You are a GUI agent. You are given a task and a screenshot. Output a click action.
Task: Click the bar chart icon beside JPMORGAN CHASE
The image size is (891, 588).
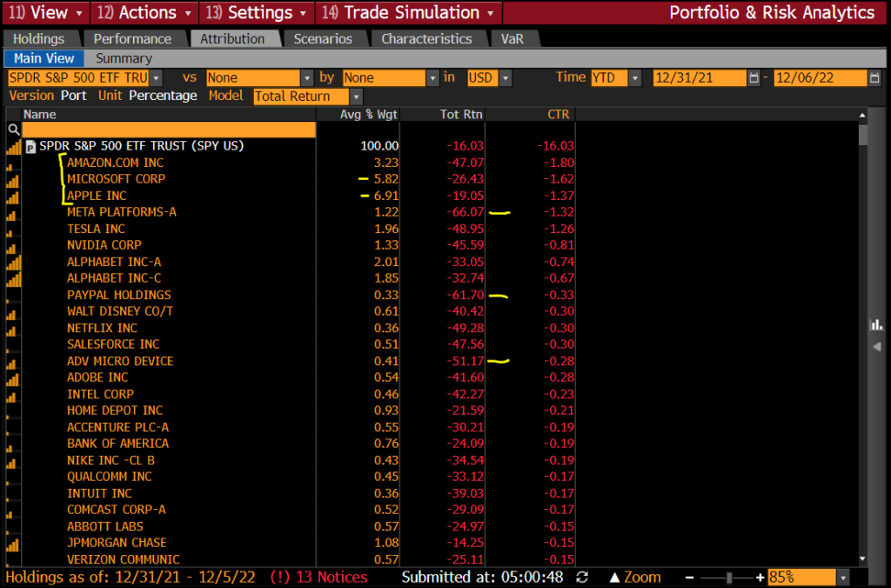click(12, 545)
